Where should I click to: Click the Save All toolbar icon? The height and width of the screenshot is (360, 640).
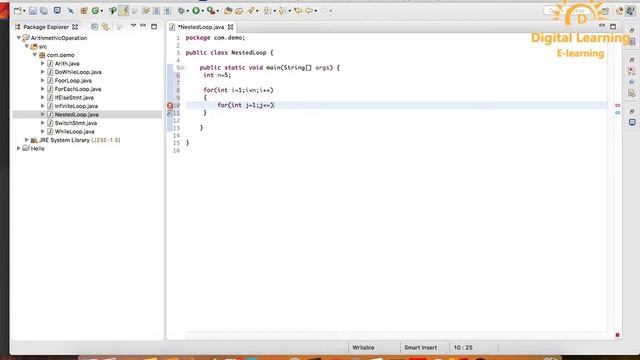point(44,11)
